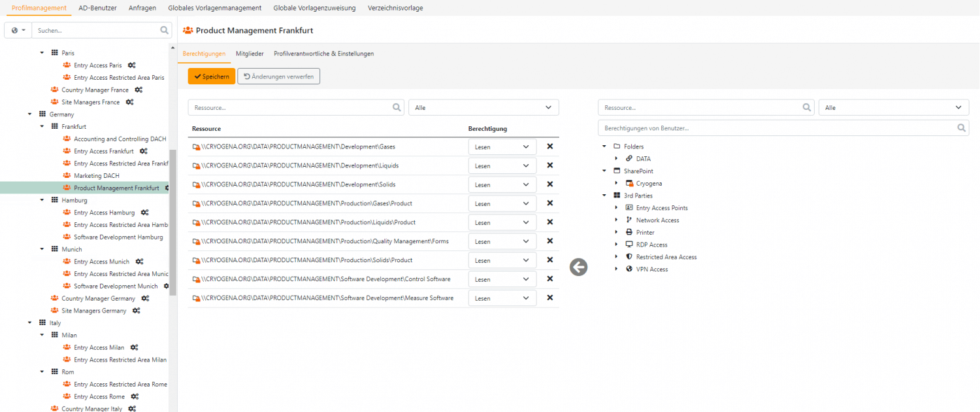Image resolution: width=980 pixels, height=412 pixels.
Task: Delete the Measure Software resource row
Action: (549, 298)
